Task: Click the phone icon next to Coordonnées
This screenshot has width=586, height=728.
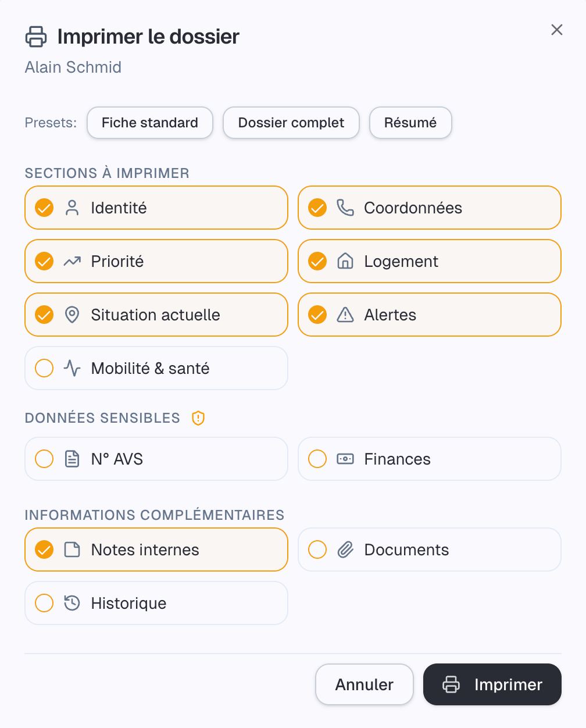Action: [x=346, y=208]
